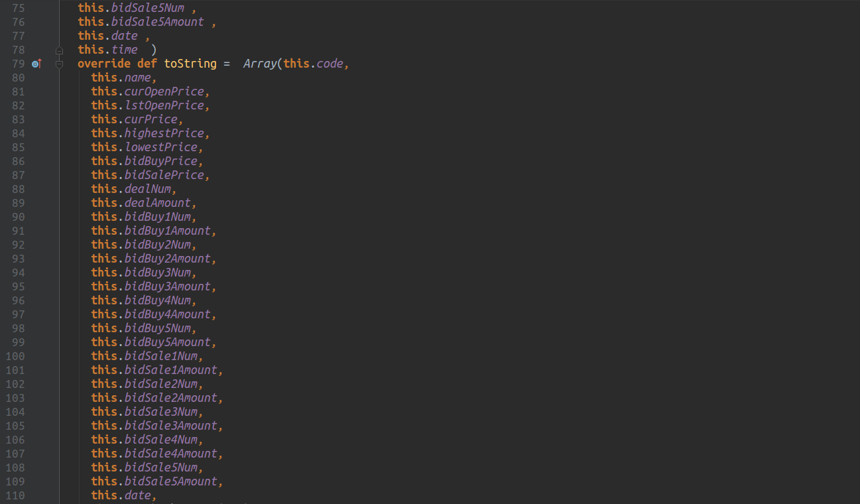Image resolution: width=860 pixels, height=504 pixels.
Task: Click the override gutter icon on line 79
Action: [36, 64]
